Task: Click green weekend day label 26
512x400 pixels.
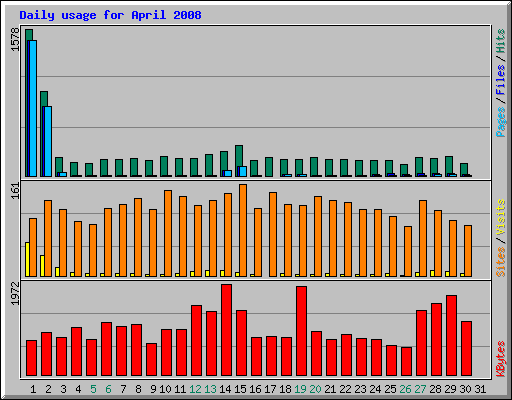Action: 405,389
